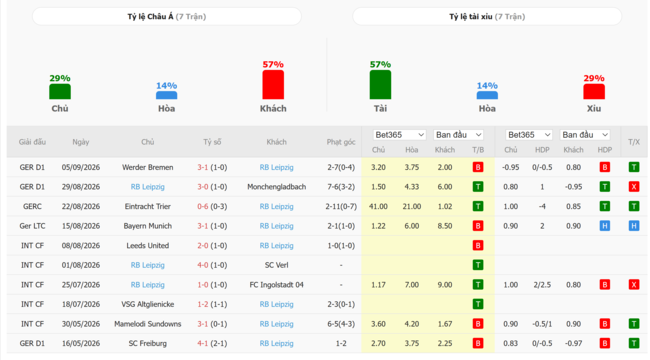
Task: Click red B HDP badge in FC Ingolstadt row
Action: (x=605, y=285)
